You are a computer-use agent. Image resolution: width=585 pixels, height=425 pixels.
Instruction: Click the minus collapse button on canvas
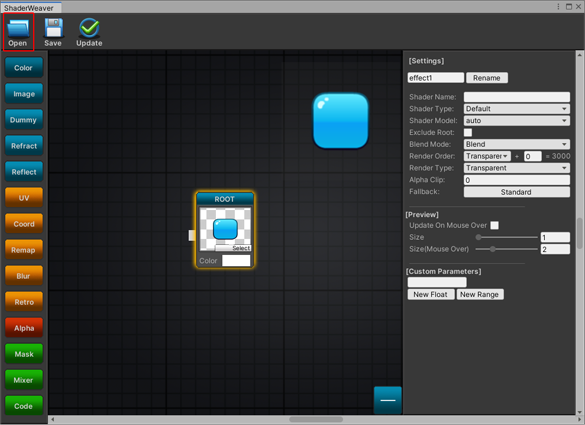point(388,400)
